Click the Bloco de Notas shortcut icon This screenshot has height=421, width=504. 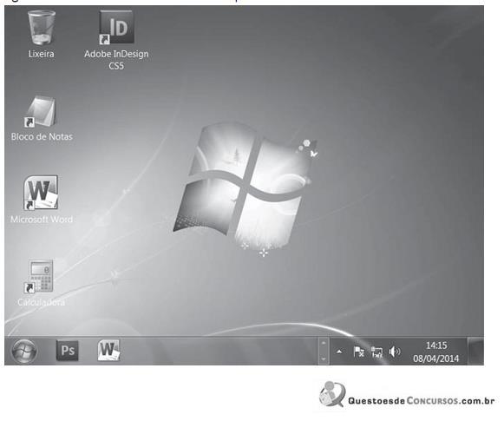point(41,112)
